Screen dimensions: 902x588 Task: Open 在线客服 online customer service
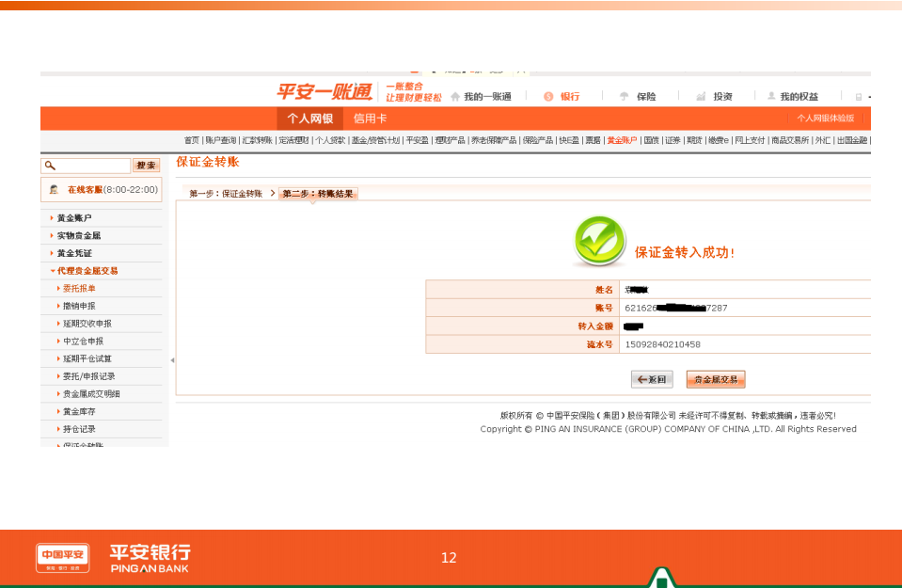click(x=102, y=190)
